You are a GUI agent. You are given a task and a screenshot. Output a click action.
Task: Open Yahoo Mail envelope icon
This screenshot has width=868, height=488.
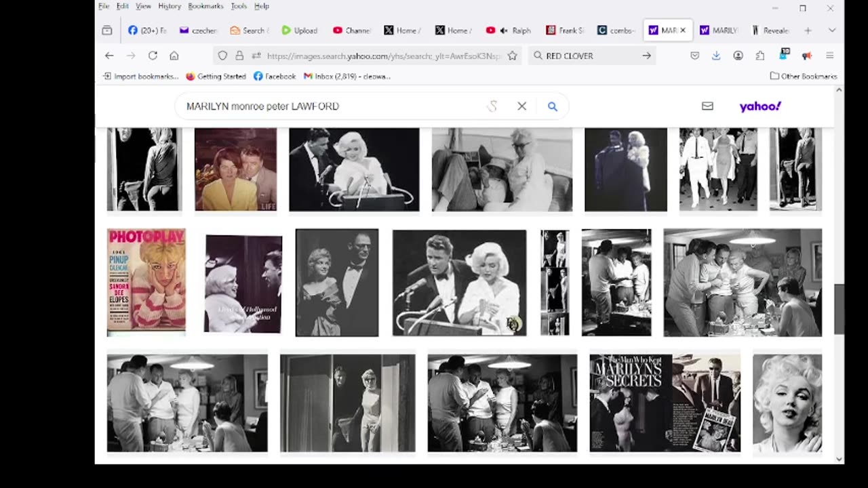pyautogui.click(x=707, y=106)
